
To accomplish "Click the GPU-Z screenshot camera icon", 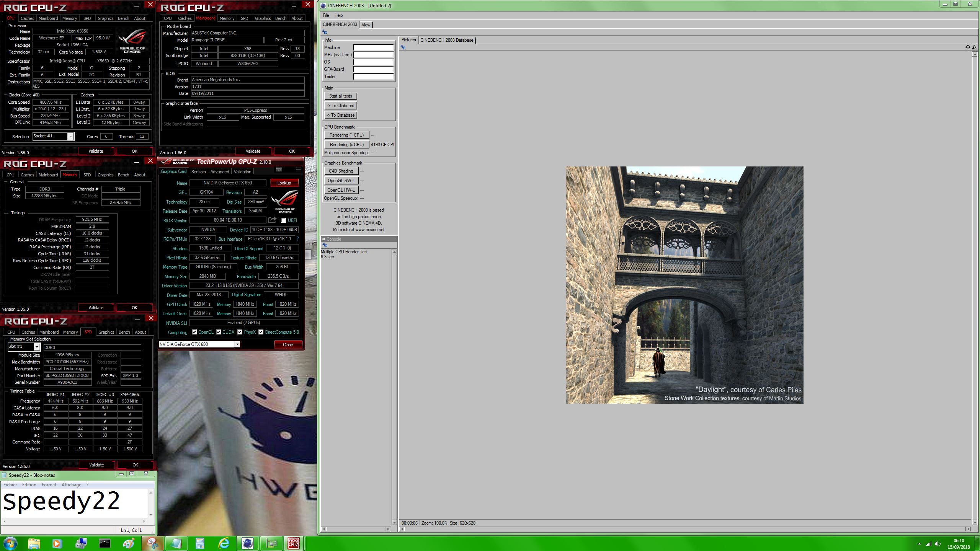I will tap(279, 170).
